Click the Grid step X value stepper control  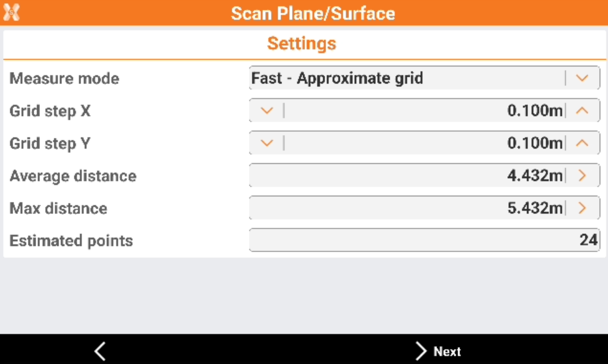424,110
